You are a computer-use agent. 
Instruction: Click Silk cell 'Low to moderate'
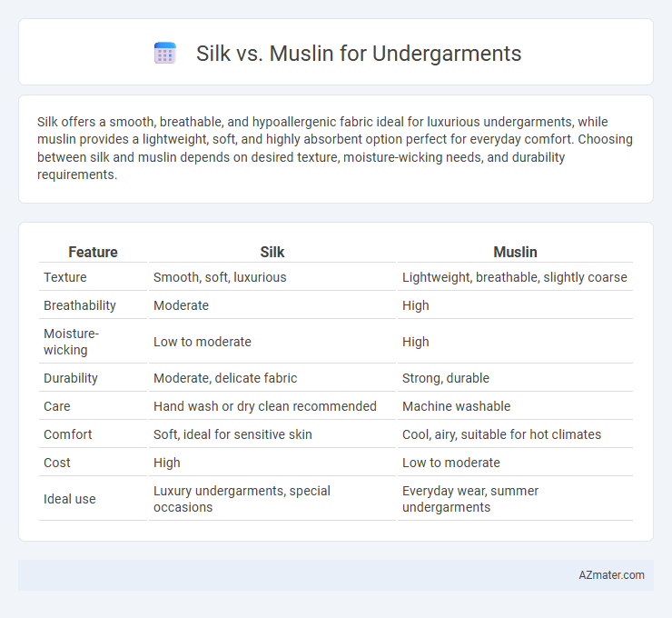pos(203,342)
